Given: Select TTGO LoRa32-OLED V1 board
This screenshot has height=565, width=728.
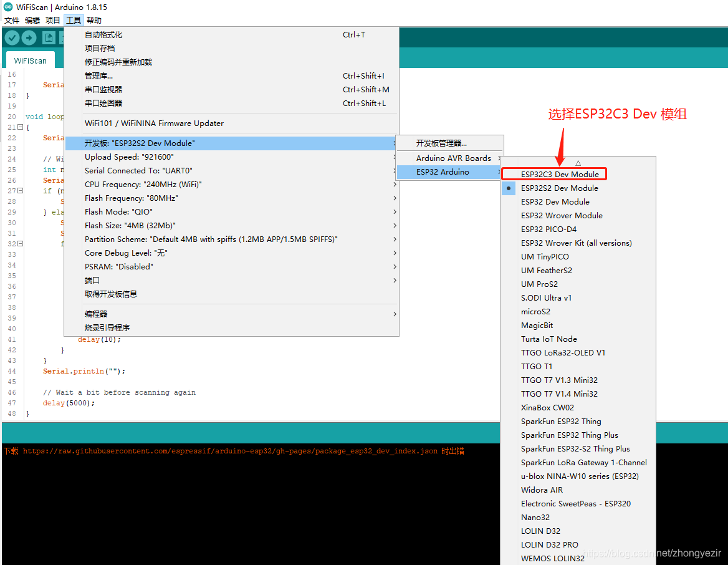Looking at the screenshot, I should 578,353.
